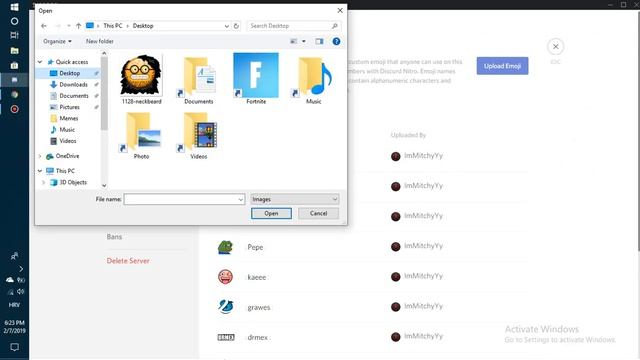Open File Explorer from taskbar

[14, 51]
